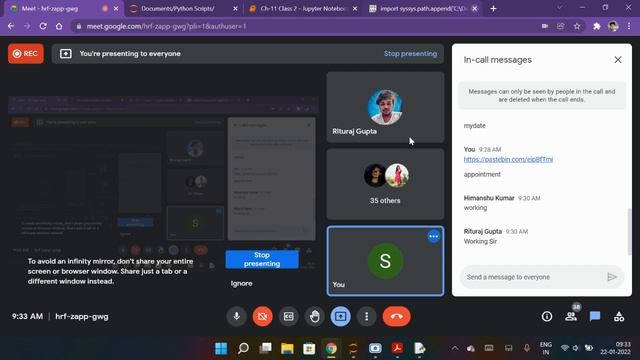Toggle closed captions

point(289,316)
